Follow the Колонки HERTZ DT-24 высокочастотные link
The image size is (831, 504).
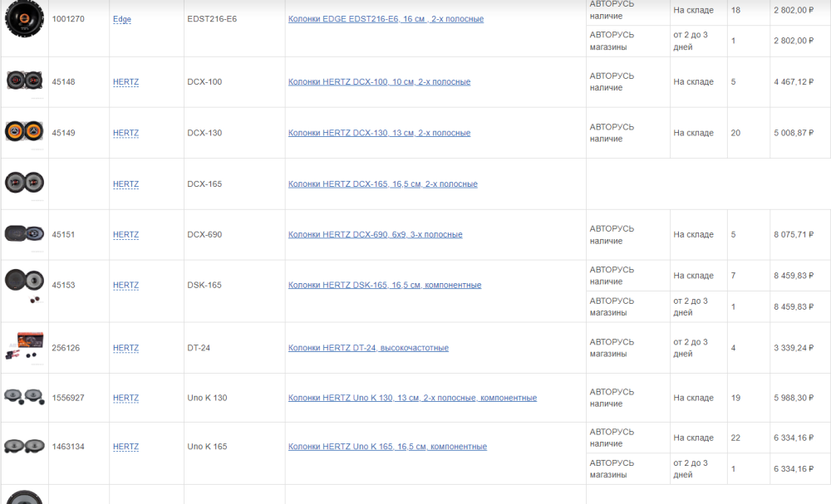click(368, 348)
